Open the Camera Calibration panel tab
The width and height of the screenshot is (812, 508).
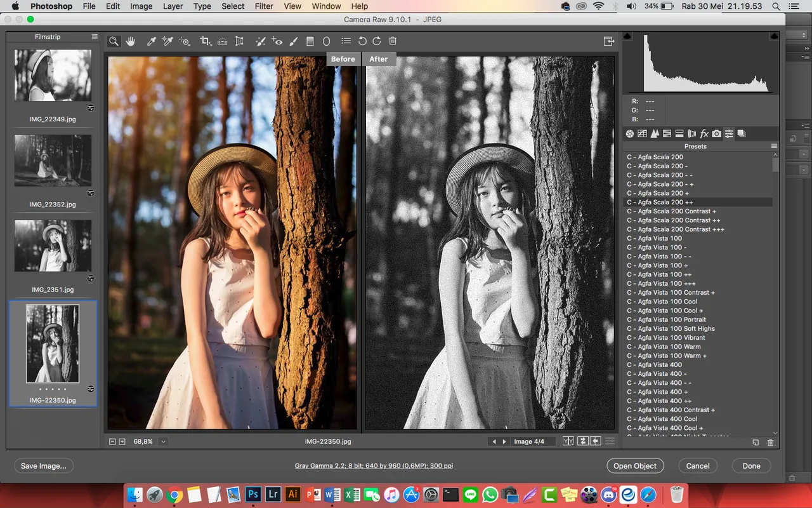(716, 134)
